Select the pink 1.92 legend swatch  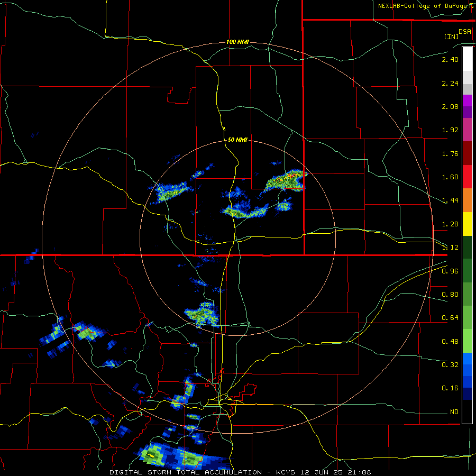(467, 130)
